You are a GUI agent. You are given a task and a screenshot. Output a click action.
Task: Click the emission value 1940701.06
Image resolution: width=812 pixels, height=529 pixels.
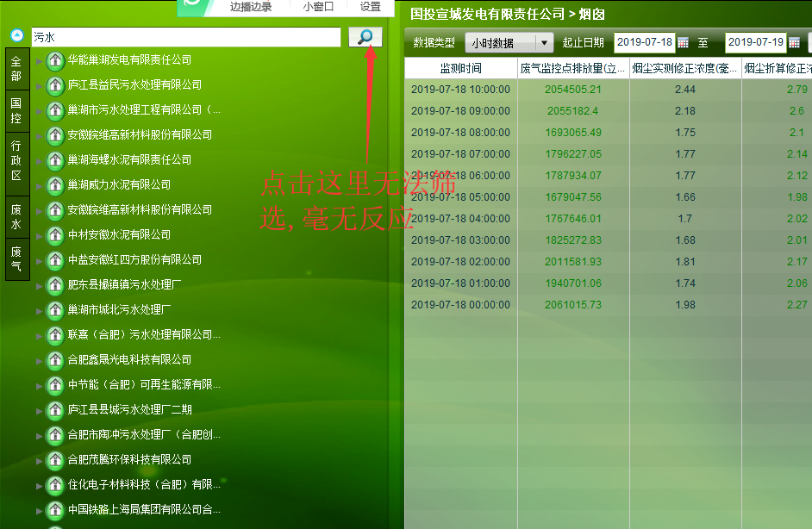[573, 283]
